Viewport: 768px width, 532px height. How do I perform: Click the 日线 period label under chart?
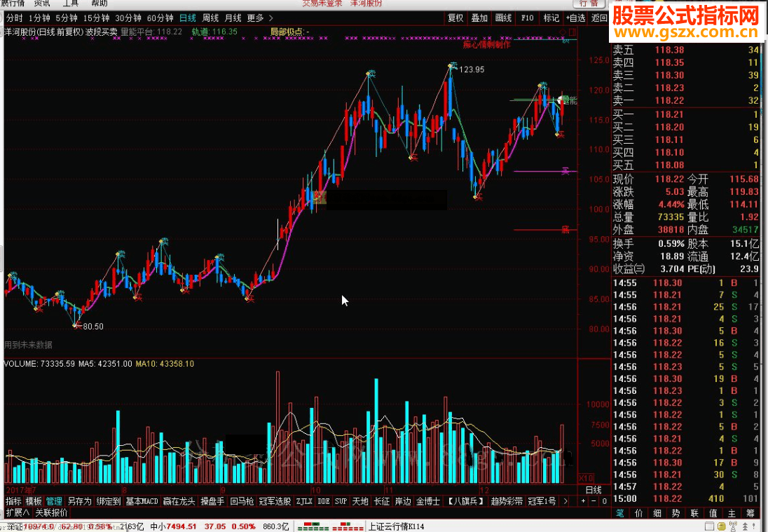point(594,490)
